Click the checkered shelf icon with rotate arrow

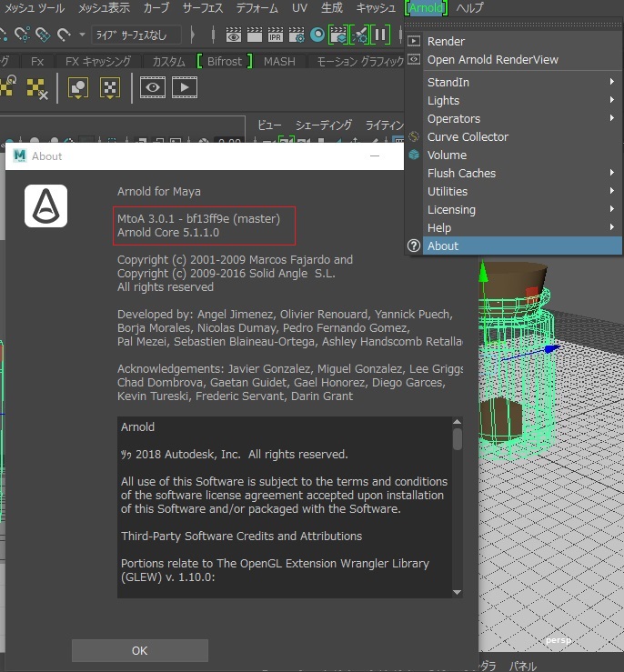click(8, 85)
